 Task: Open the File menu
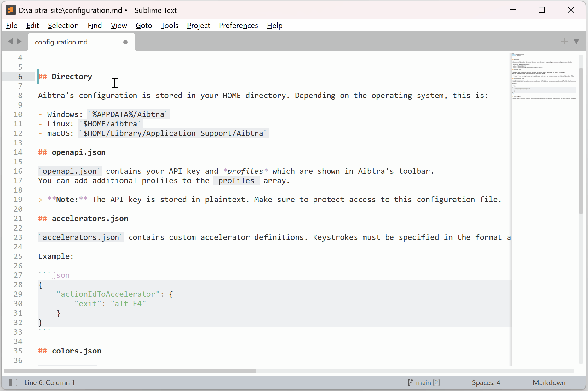(x=12, y=26)
